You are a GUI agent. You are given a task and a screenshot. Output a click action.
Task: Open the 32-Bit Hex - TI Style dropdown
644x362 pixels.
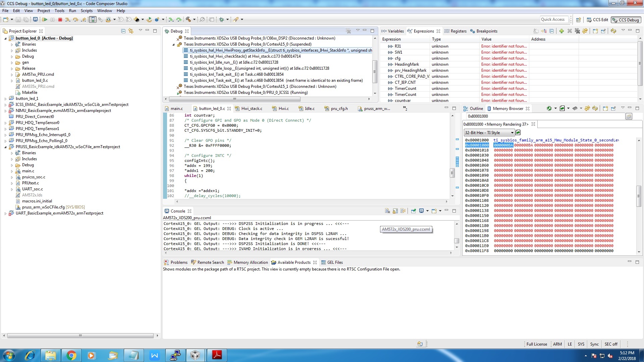(x=489, y=133)
